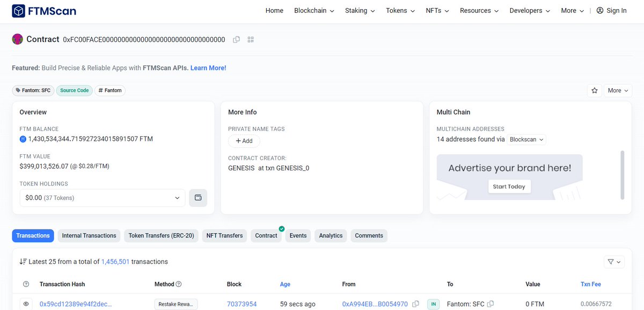
Task: Expand the Tokens menu
Action: (400, 11)
